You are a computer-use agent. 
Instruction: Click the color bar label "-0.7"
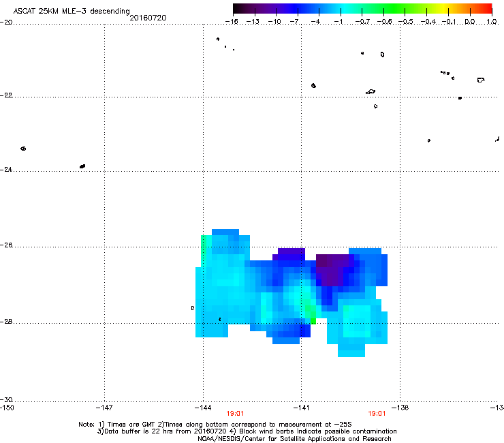(362, 22)
